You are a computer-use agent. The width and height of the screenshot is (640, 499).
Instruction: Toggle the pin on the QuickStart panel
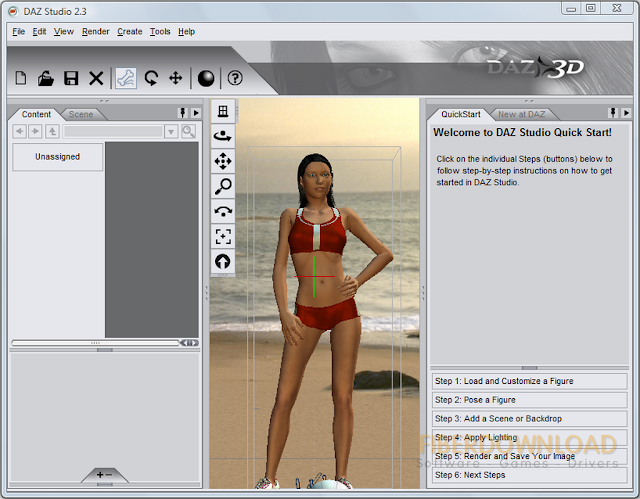tap(613, 113)
